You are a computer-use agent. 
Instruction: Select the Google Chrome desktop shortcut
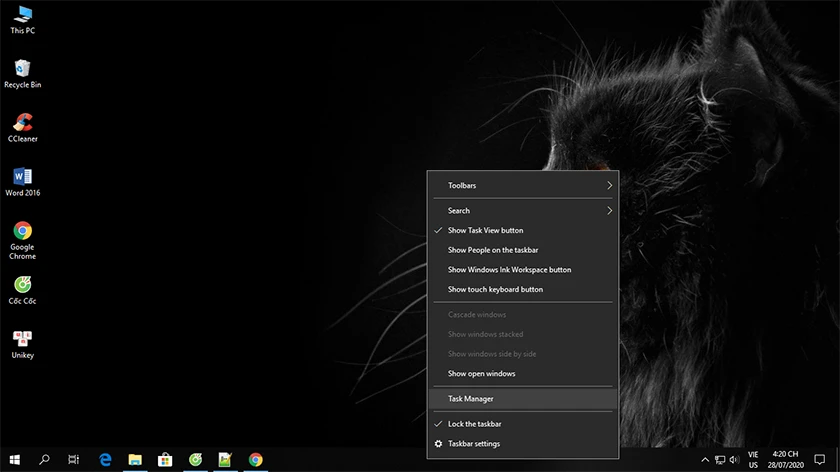tap(22, 241)
